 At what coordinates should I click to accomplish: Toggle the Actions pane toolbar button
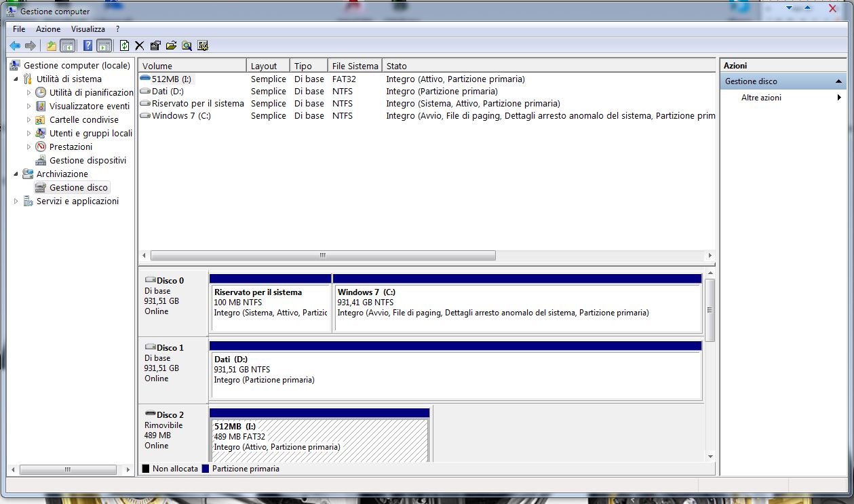click(x=104, y=45)
